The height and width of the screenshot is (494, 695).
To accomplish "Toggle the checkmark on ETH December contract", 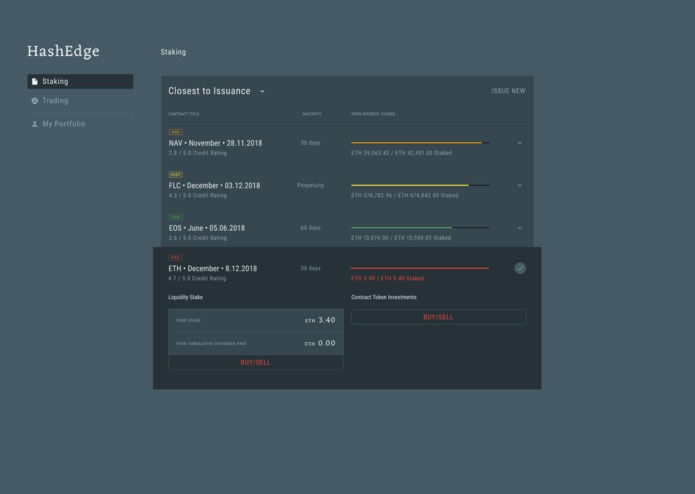I will coord(520,268).
